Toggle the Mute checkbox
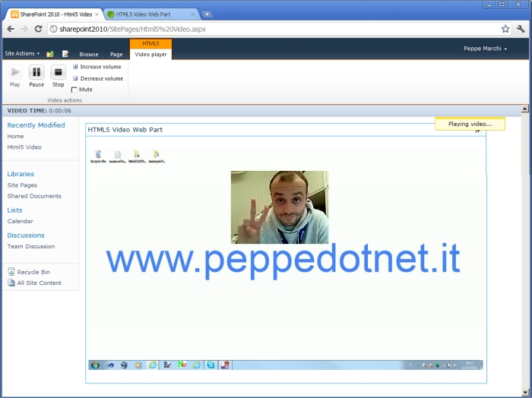The image size is (532, 398). (74, 90)
